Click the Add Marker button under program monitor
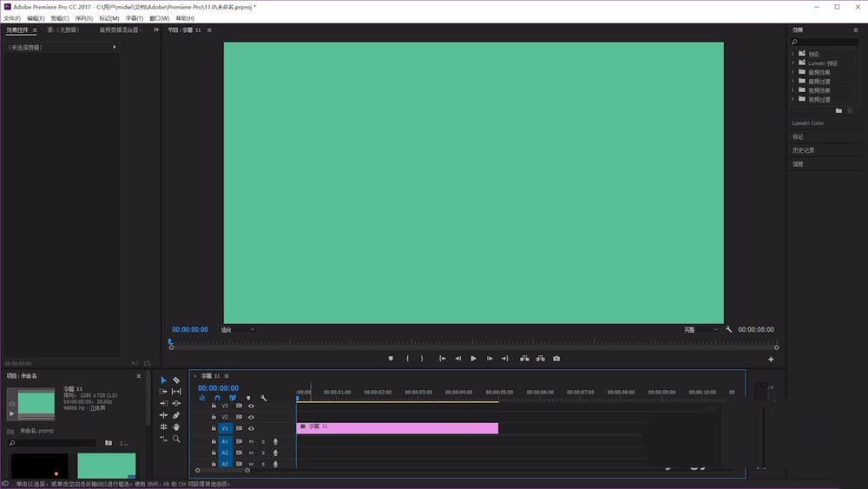The image size is (868, 489). pyautogui.click(x=391, y=359)
